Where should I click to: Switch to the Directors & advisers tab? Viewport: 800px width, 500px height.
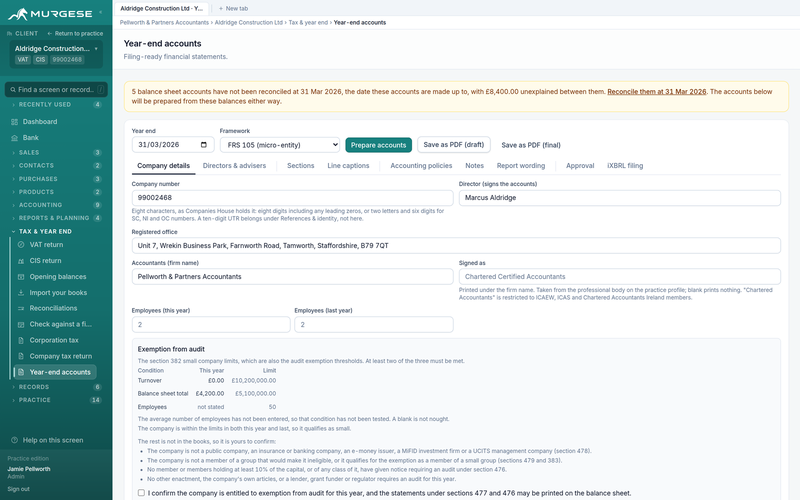pos(234,166)
